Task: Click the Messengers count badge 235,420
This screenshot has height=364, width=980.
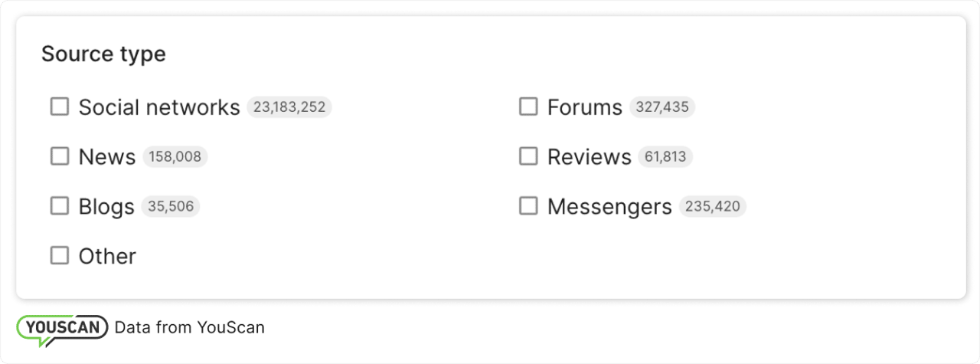Action: [712, 207]
